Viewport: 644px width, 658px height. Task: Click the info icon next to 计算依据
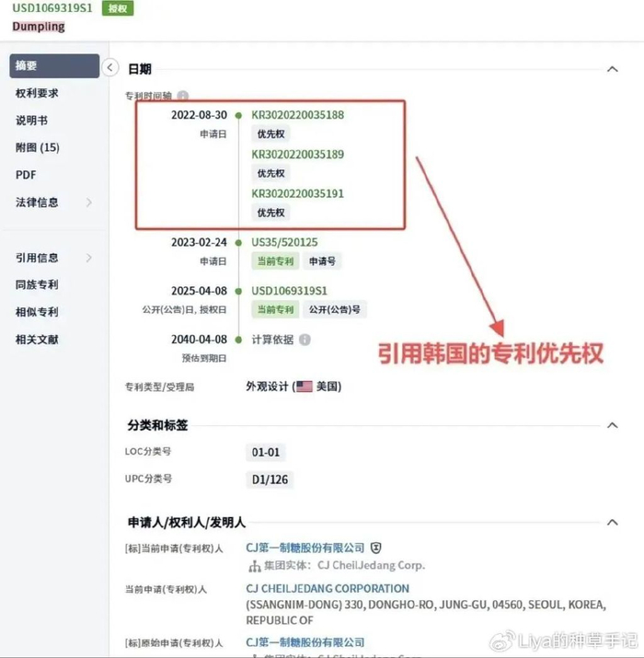click(305, 340)
